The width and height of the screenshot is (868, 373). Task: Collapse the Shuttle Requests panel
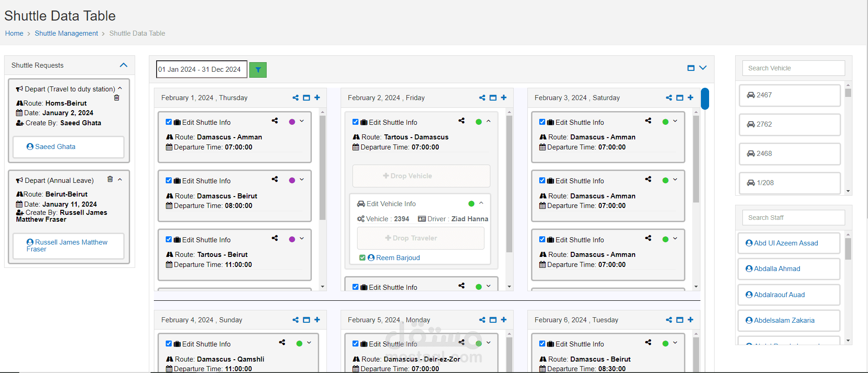click(123, 65)
